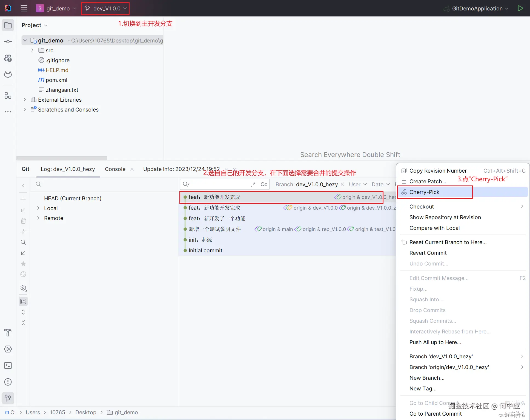Expand the Remote branches node
The image size is (530, 420).
tap(38, 218)
